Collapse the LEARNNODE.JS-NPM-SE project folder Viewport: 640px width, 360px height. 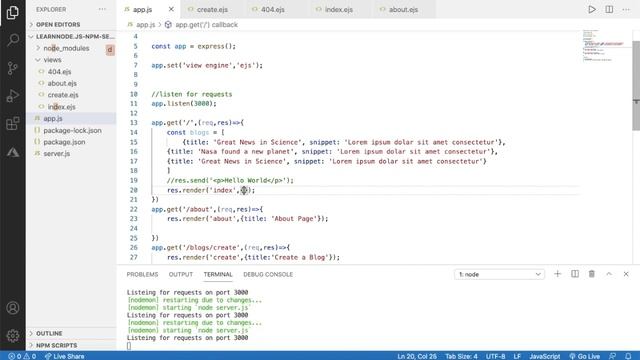click(71, 36)
